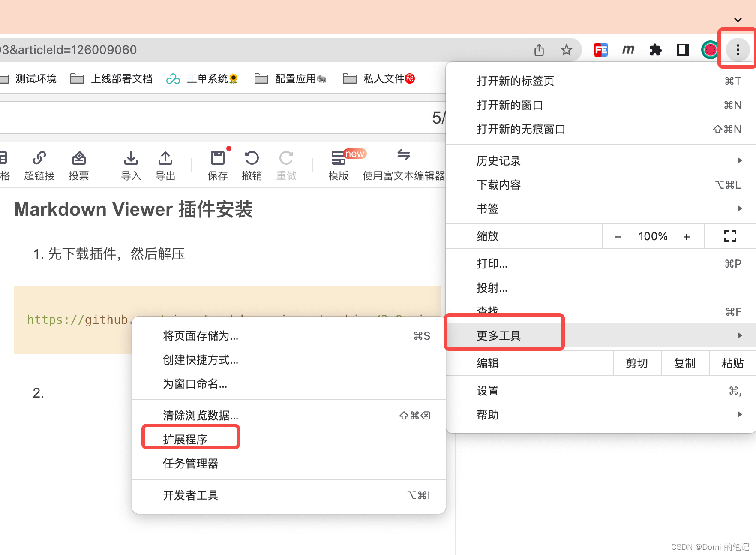Expand the 帮助 submenu
The height and width of the screenshot is (555, 756).
coord(601,415)
